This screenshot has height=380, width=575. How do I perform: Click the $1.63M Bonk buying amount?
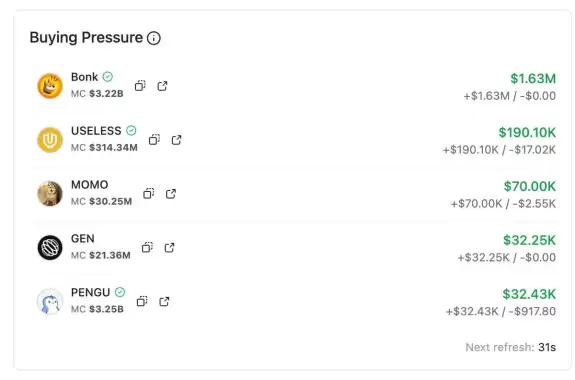tap(533, 78)
